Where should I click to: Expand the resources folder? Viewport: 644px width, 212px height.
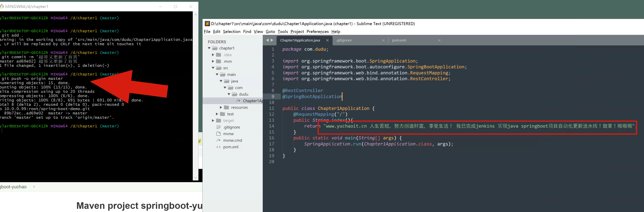click(221, 107)
